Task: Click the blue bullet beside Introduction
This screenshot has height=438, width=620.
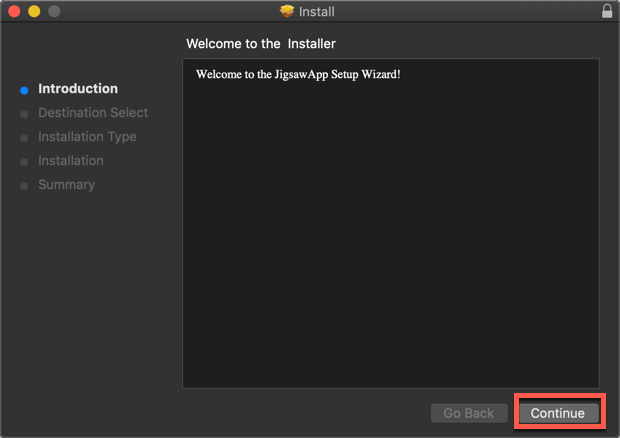Action: pos(24,90)
